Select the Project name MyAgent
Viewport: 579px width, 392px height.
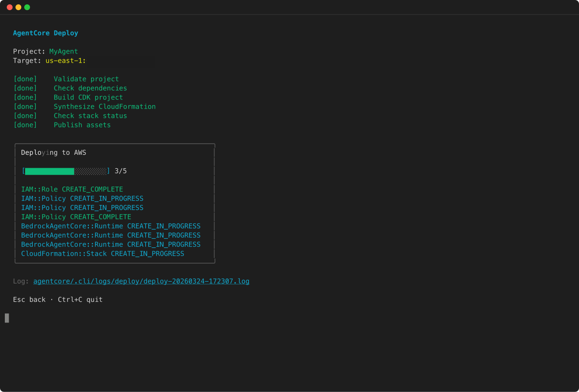coord(63,51)
